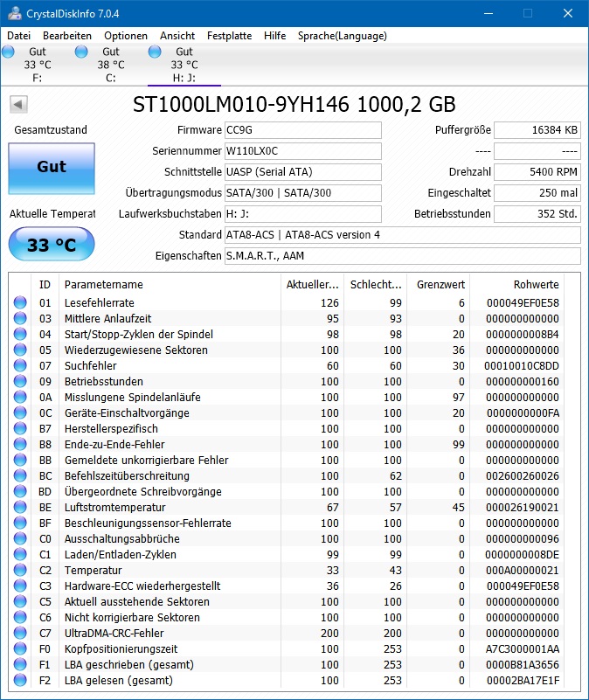Click the status orb for Lesefehlerrate row
The height and width of the screenshot is (700, 589).
[x=20, y=302]
